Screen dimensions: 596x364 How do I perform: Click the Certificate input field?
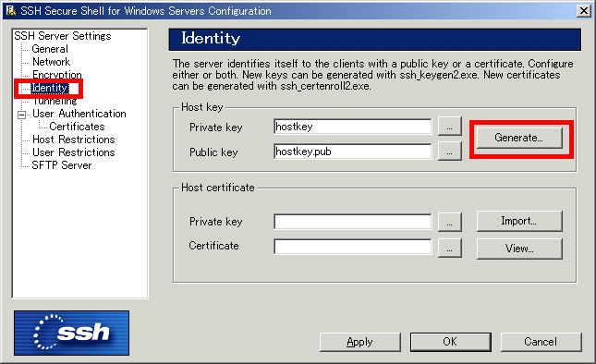[352, 247]
